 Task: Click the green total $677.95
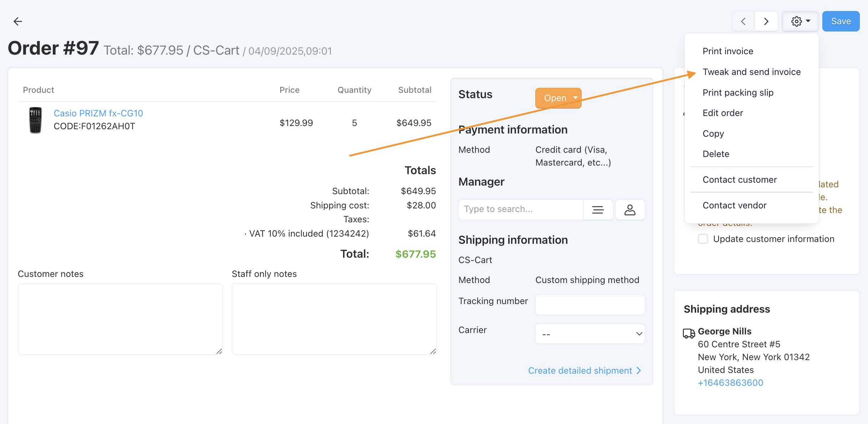415,254
